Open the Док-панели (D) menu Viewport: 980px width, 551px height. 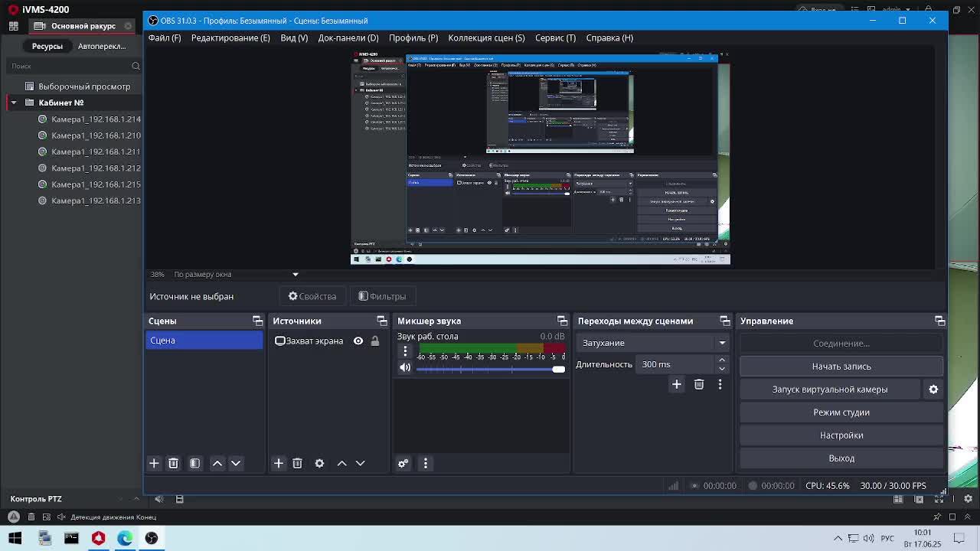pos(348,37)
